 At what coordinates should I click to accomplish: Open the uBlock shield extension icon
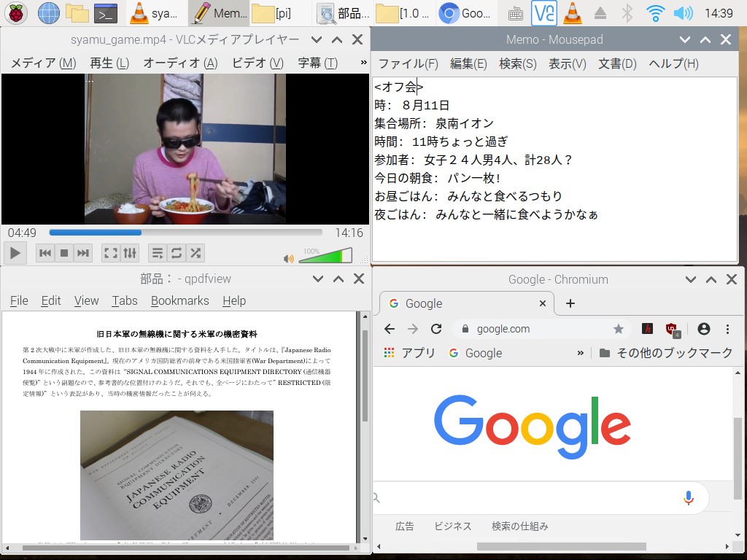tap(673, 330)
